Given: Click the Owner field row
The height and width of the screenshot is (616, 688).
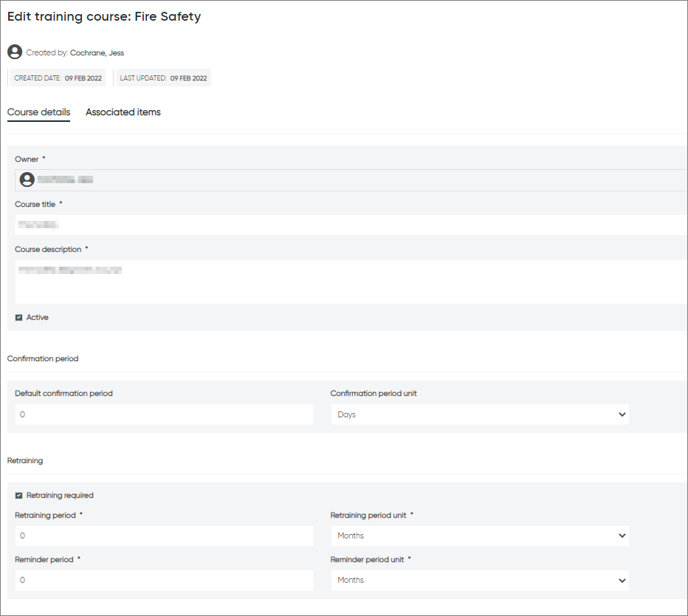Looking at the screenshot, I should [x=347, y=179].
